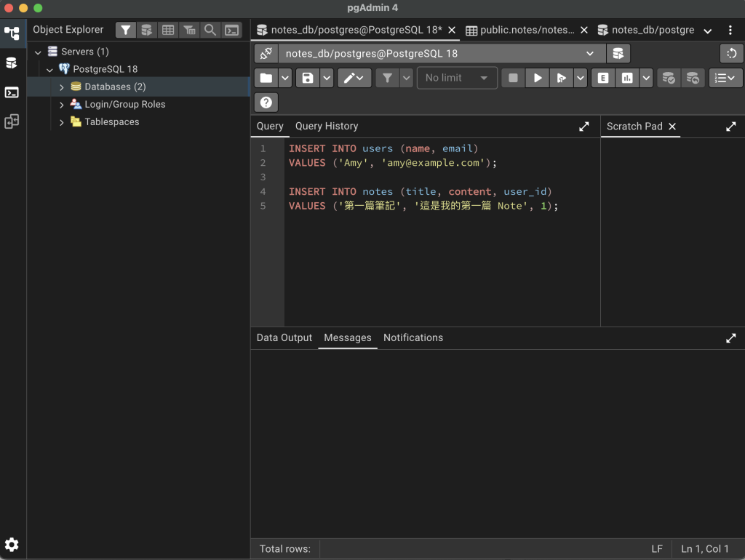Viewport: 745px width, 560px height.
Task: Click the Stop query button
Action: click(x=513, y=78)
